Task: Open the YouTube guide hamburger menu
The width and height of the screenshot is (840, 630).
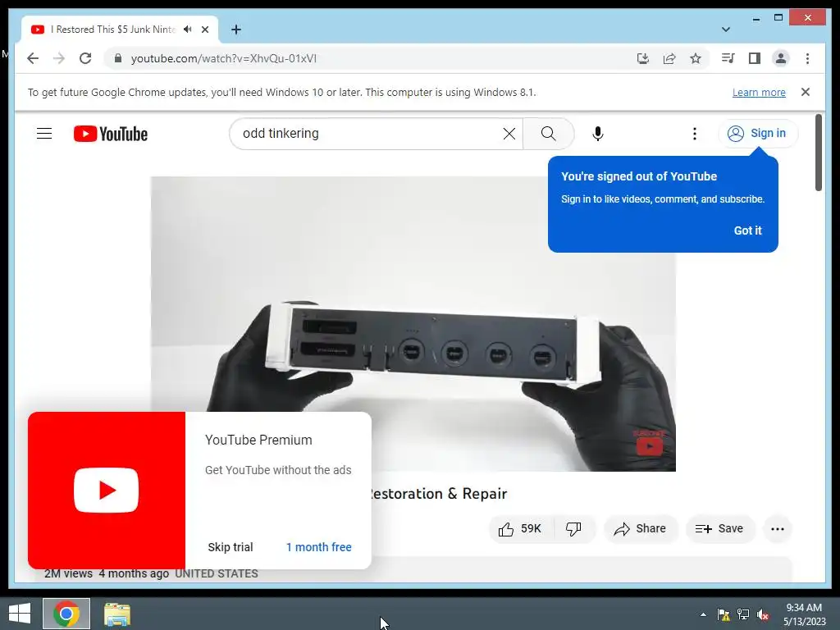Action: click(44, 134)
